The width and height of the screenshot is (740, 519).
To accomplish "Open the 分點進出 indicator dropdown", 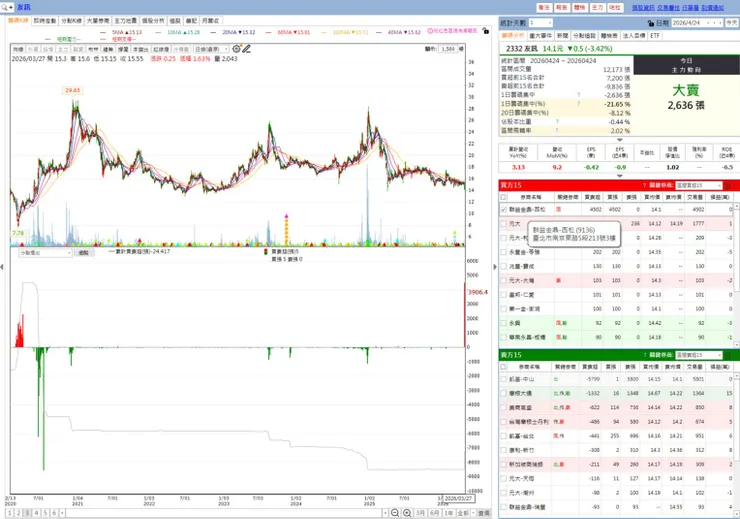I will 45,253.
